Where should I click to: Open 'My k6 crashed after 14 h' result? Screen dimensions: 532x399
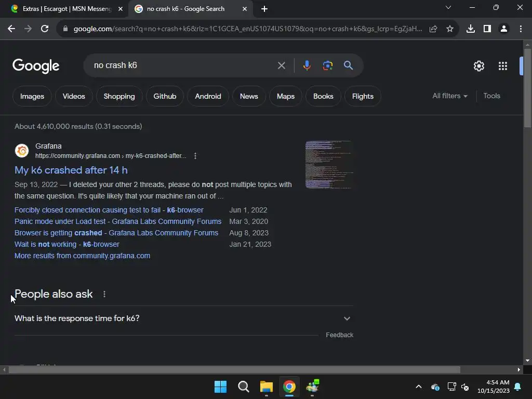pos(71,170)
